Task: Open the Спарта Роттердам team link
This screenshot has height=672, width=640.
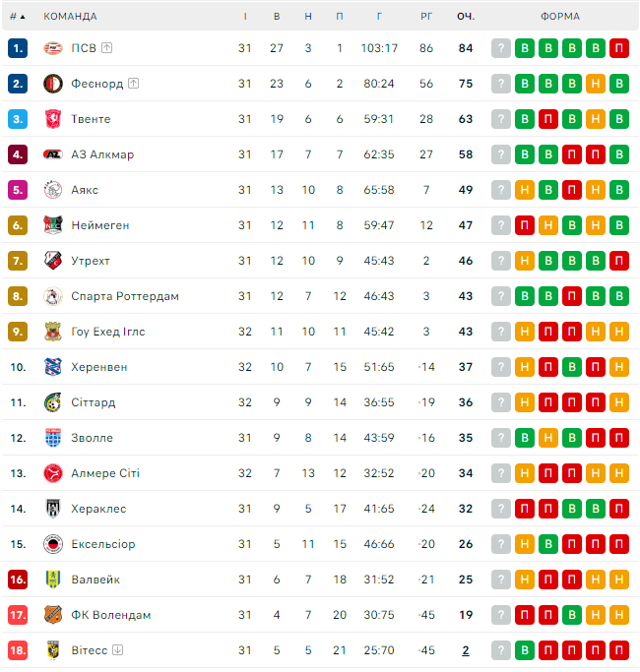Action: click(x=125, y=296)
